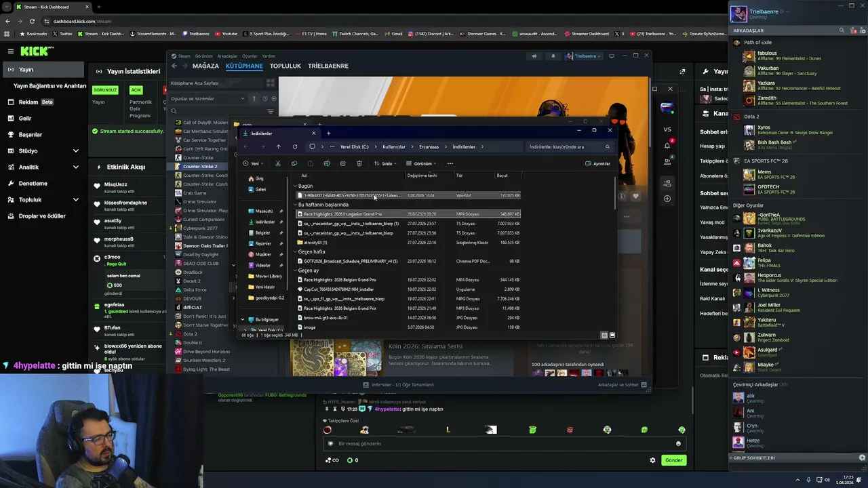Screen dimensions: 868x488
Task: Open the Görünüm view dropdown
Action: 422,163
